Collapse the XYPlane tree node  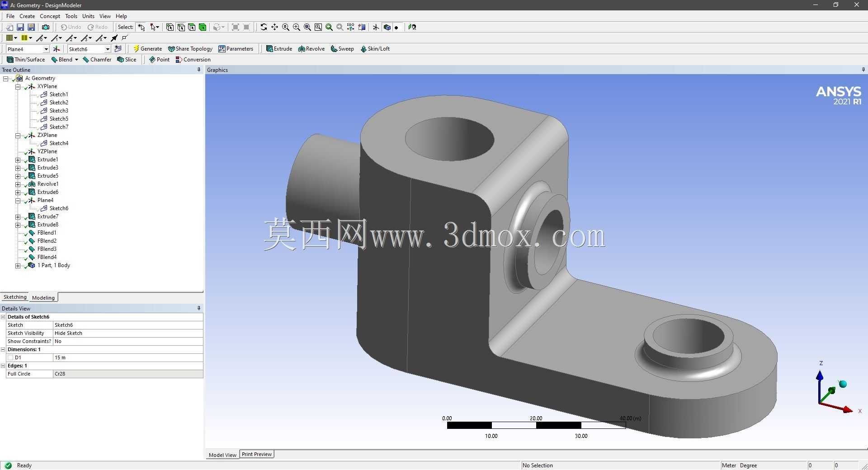(x=18, y=86)
